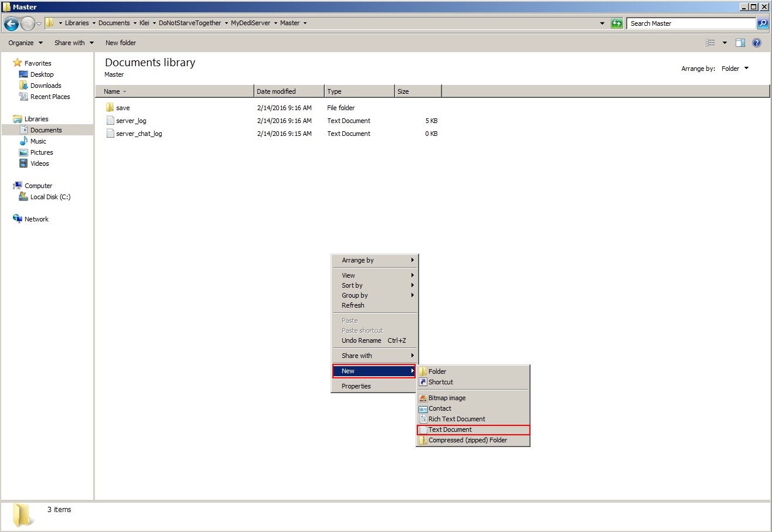Open the Share with toolbar dropdown
The width and height of the screenshot is (772, 532).
click(74, 43)
